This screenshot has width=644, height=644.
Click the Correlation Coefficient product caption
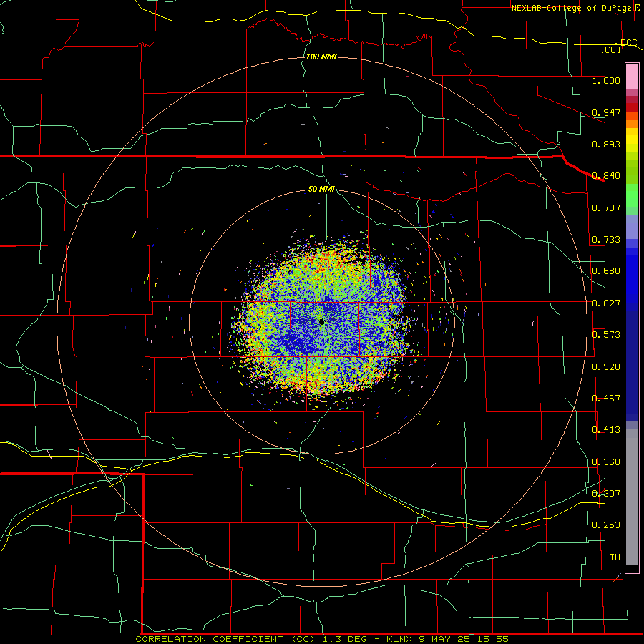pos(321,639)
